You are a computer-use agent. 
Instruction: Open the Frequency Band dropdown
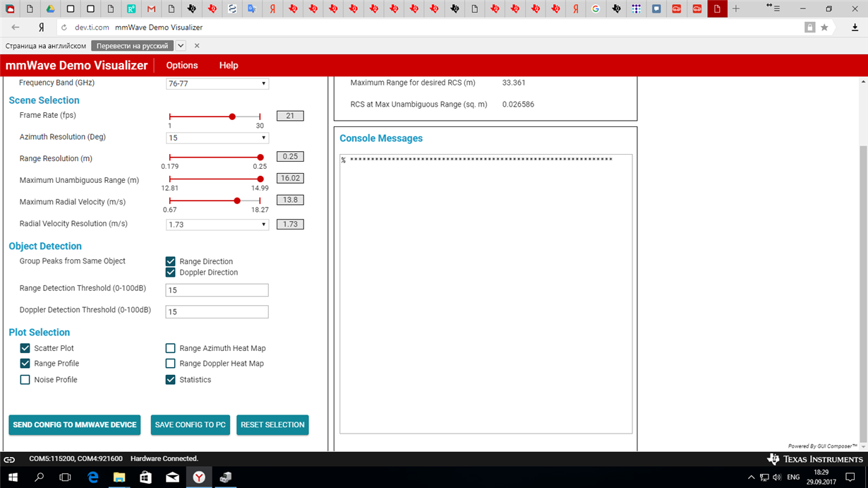(x=217, y=83)
